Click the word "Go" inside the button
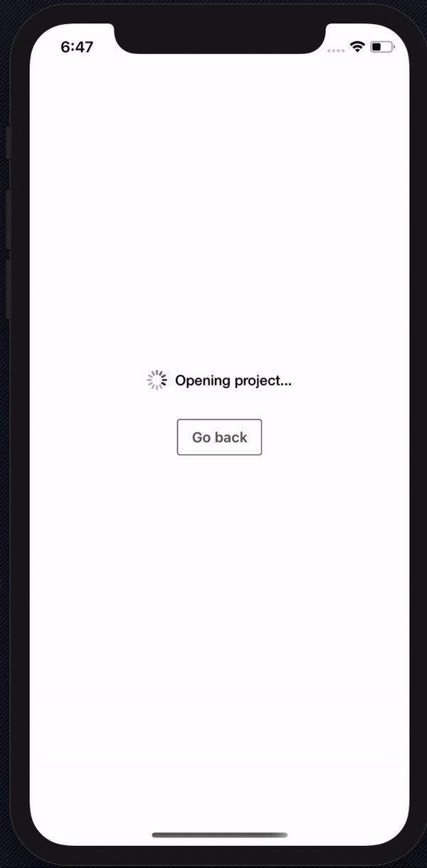The image size is (427, 868). (x=201, y=437)
